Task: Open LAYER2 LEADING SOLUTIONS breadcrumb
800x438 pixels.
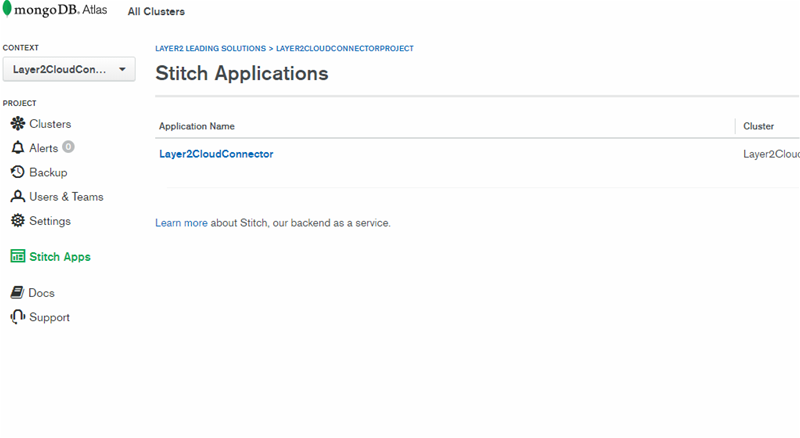Action: pyautogui.click(x=210, y=48)
